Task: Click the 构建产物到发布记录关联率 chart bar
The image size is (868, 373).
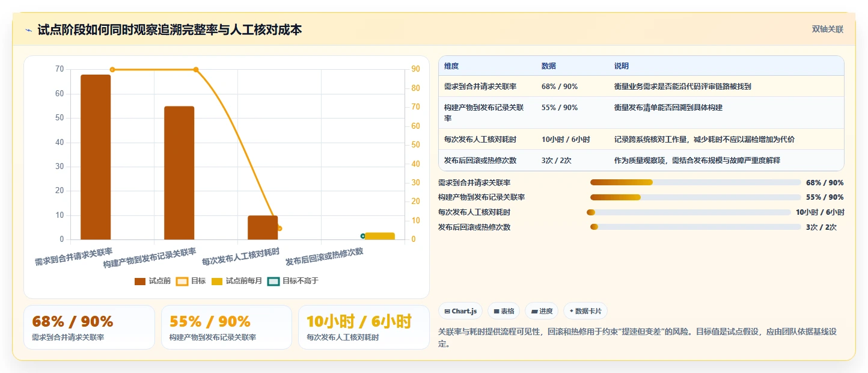Action: [179, 173]
